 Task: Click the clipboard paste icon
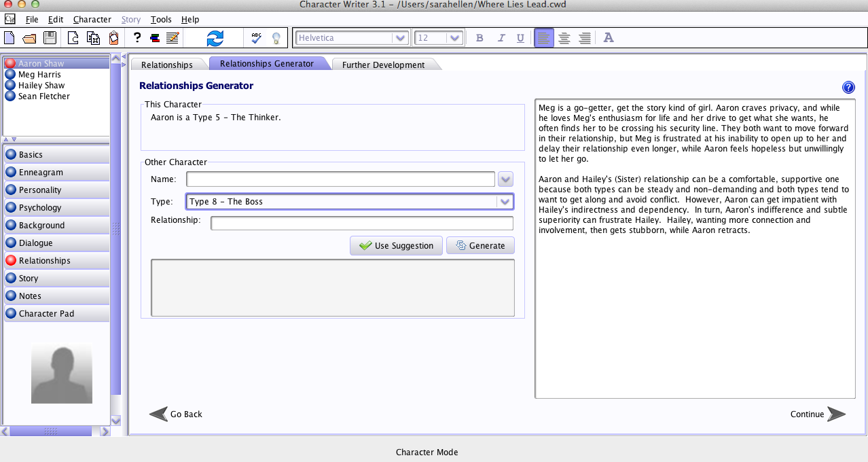[x=113, y=38]
